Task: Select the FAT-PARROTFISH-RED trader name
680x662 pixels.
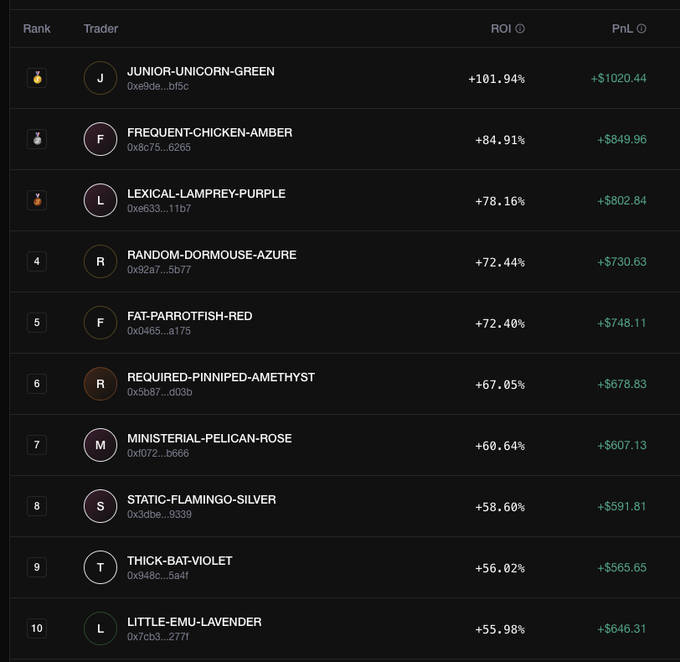Action: (189, 315)
